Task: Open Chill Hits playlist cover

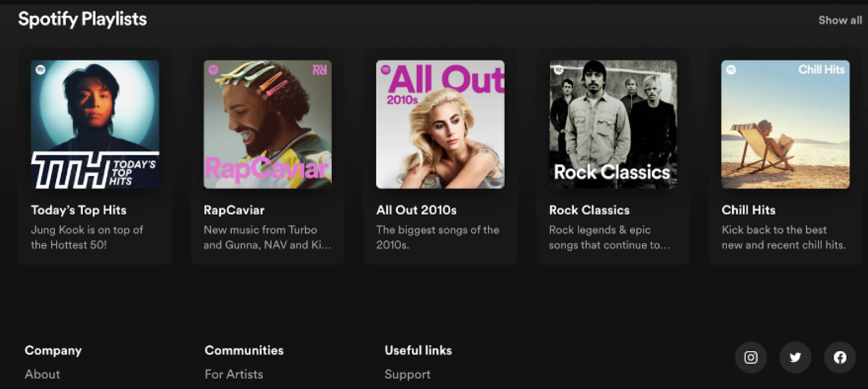Action: point(785,124)
